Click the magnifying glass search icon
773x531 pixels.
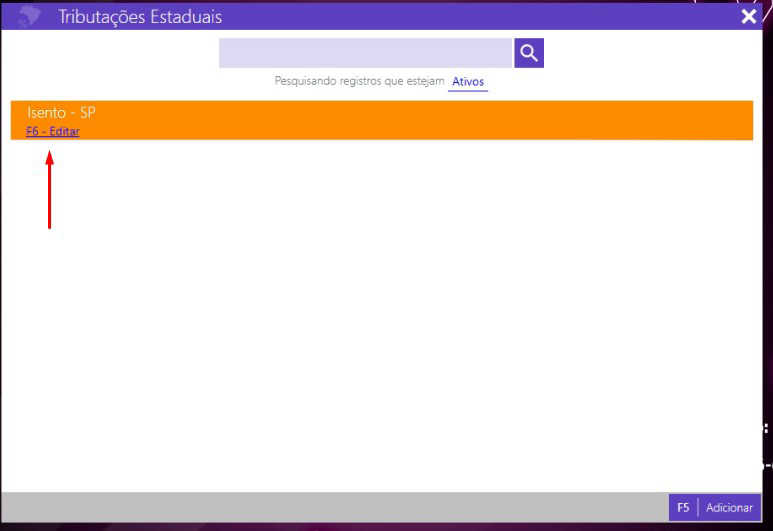tap(528, 53)
